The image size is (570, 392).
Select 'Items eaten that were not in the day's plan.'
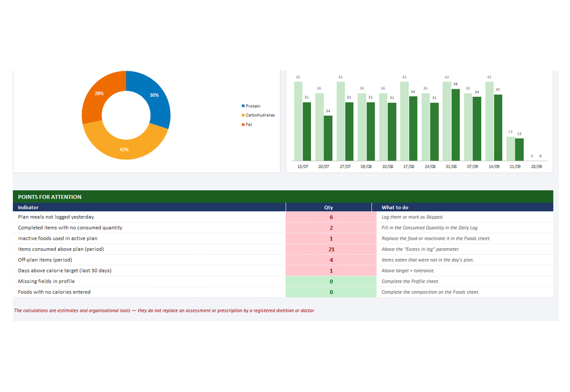(x=427, y=260)
